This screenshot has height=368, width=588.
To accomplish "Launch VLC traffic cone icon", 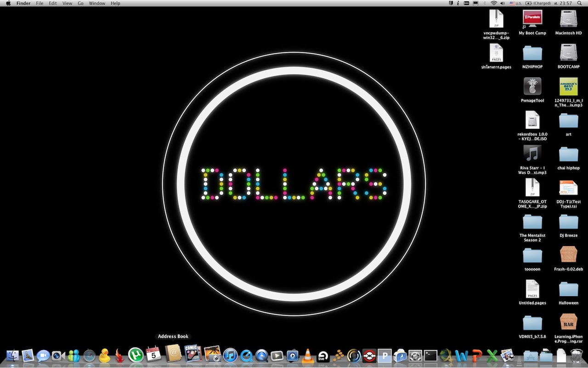I will coord(308,355).
